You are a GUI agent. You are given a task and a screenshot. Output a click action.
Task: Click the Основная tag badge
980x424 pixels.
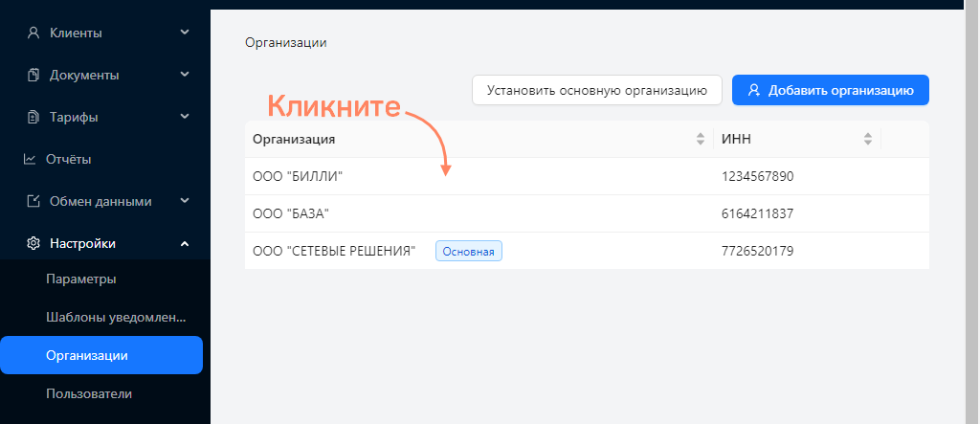coord(469,252)
